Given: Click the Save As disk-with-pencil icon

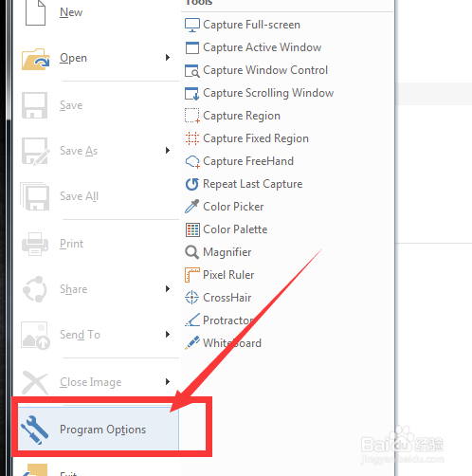Looking at the screenshot, I should [x=35, y=151].
